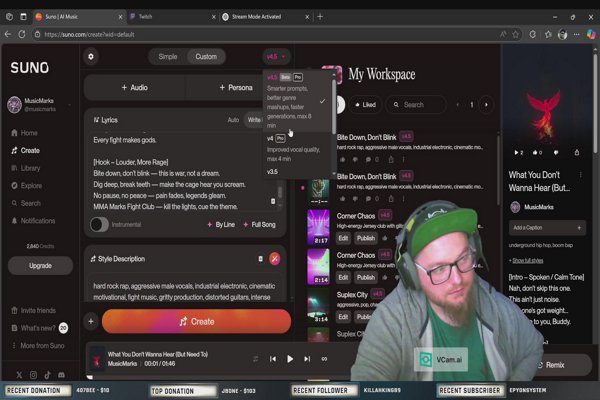This screenshot has height=400, width=600.
Task: Add a Caption in the song panel
Action: 547,228
